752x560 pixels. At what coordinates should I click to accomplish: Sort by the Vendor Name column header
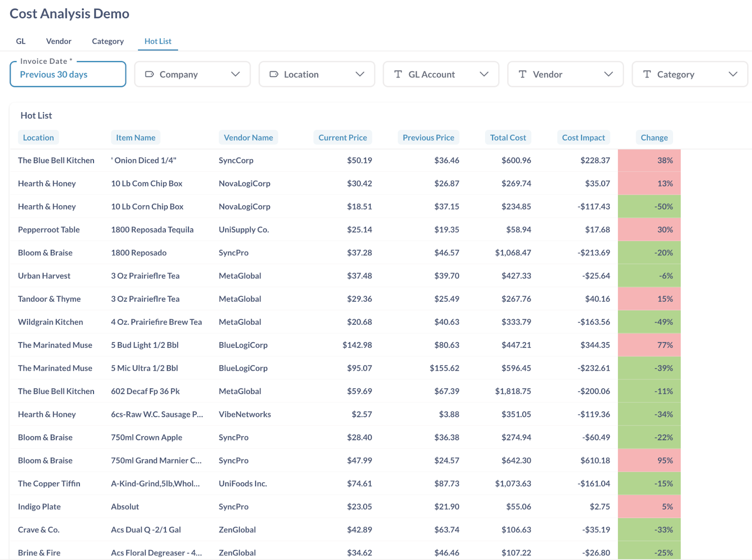tap(248, 138)
